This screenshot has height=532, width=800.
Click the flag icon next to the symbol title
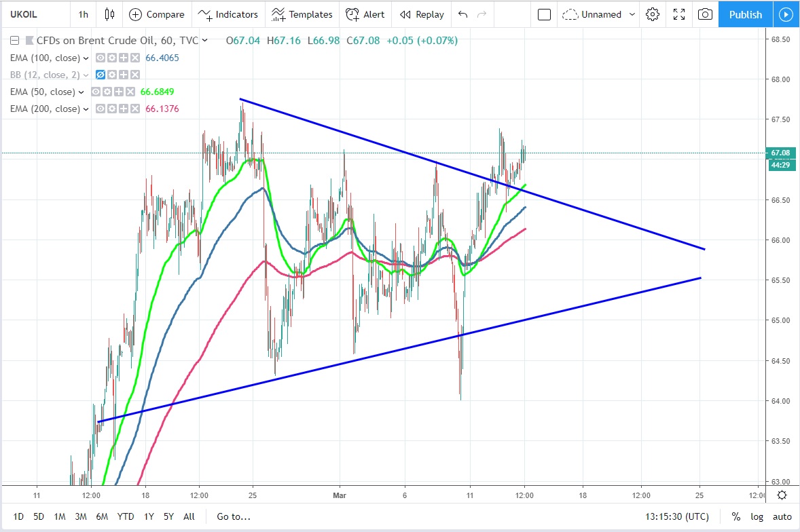coord(30,40)
